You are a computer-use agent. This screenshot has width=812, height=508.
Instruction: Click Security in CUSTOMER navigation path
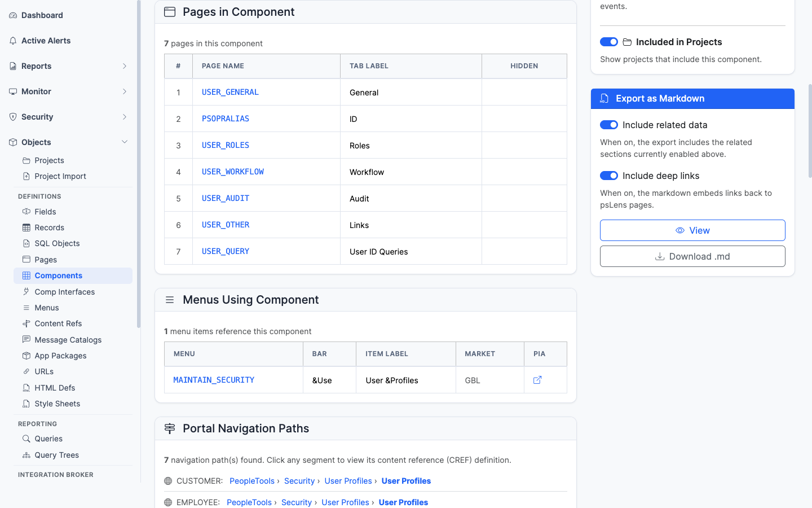(299, 481)
